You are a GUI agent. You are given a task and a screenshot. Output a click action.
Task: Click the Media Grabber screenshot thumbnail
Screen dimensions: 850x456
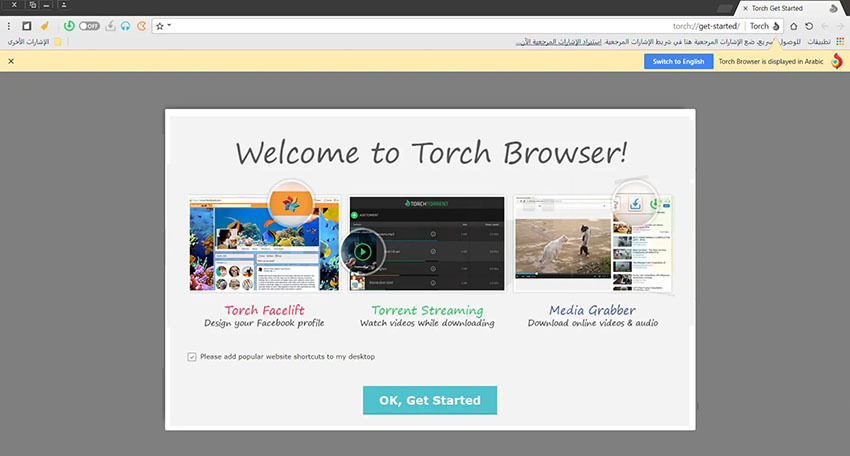594,243
